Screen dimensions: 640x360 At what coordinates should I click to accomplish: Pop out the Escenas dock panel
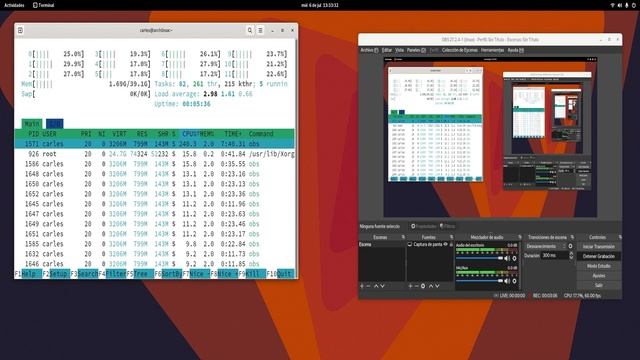(x=403, y=237)
